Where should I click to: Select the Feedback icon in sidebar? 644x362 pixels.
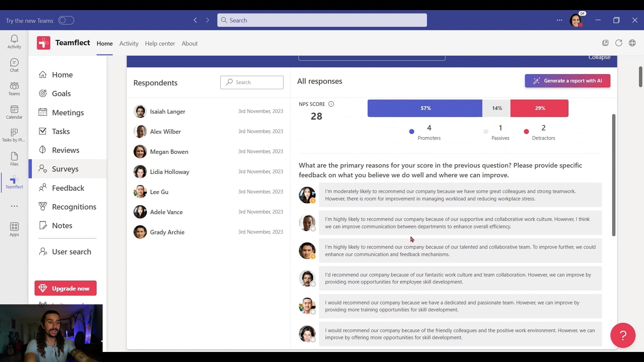tap(43, 188)
